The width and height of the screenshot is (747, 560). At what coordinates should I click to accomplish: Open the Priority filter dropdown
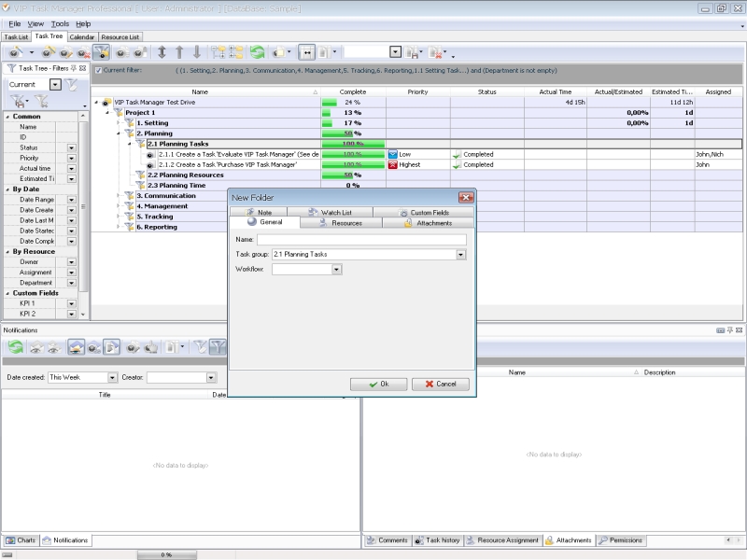point(72,158)
